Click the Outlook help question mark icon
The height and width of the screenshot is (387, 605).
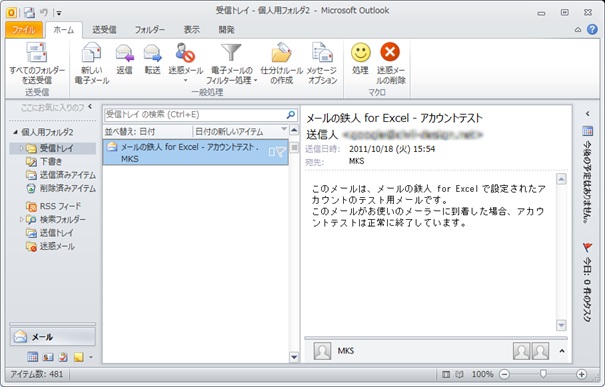click(592, 29)
